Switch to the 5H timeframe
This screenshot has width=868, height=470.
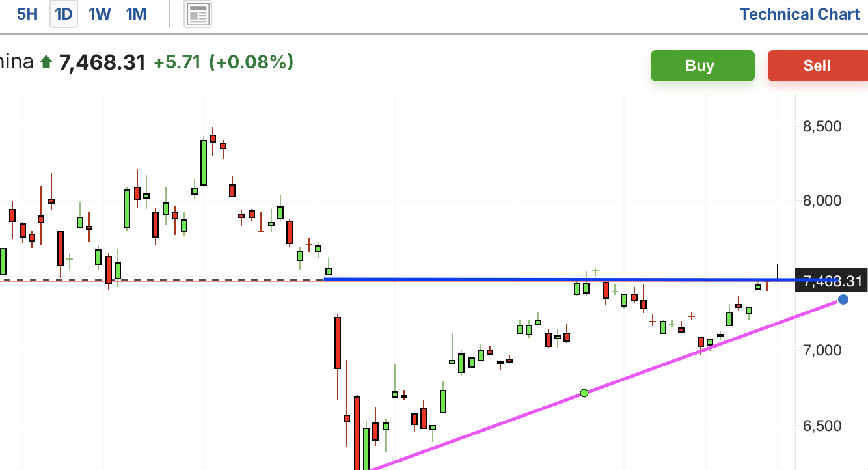click(x=27, y=14)
